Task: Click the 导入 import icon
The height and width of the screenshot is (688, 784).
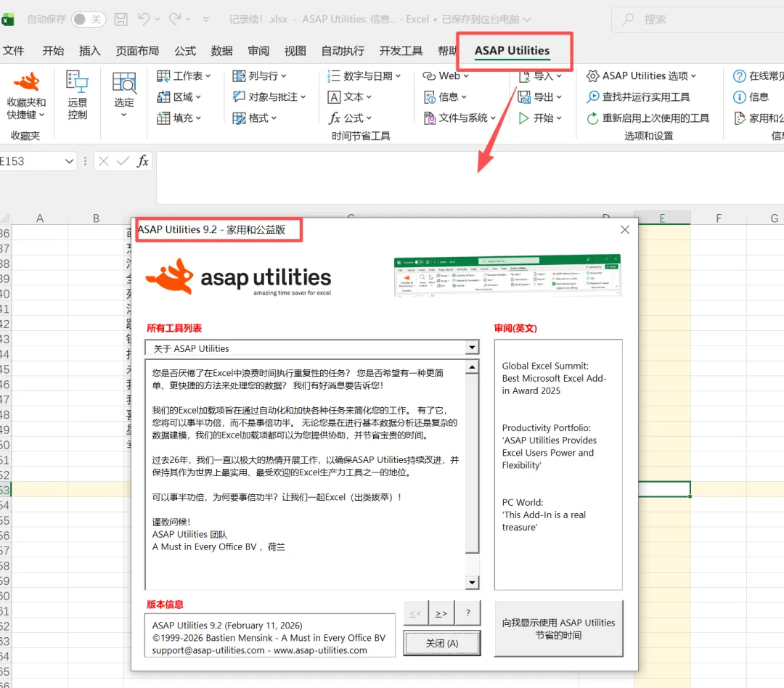Action: coord(524,76)
